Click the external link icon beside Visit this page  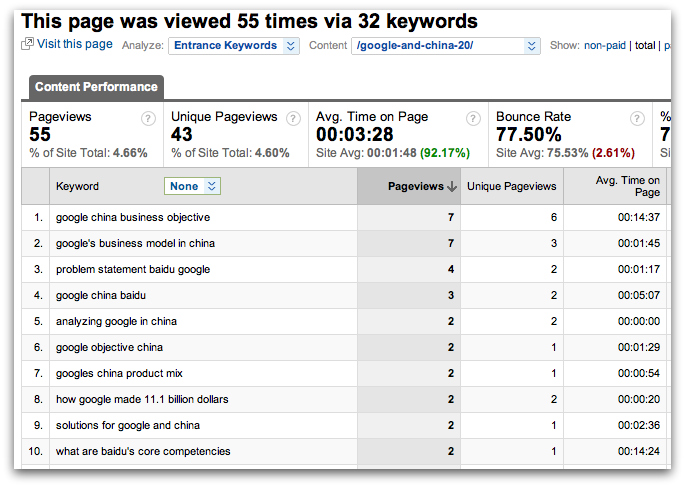tap(27, 45)
